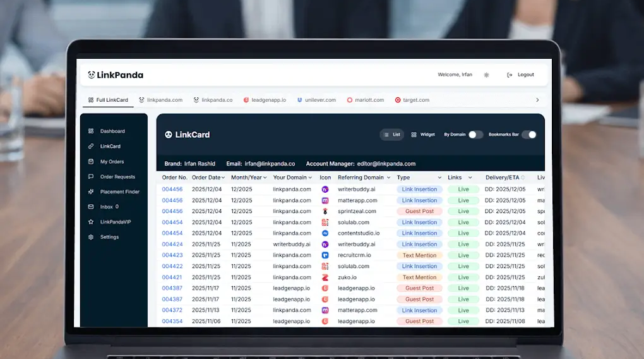This screenshot has width=644, height=359.
Task: Open Placement Finder in the sidebar
Action: (114, 192)
